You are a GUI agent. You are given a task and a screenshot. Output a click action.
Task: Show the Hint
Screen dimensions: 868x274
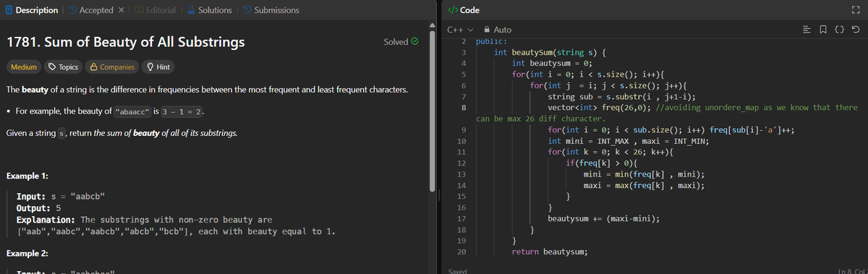click(158, 67)
